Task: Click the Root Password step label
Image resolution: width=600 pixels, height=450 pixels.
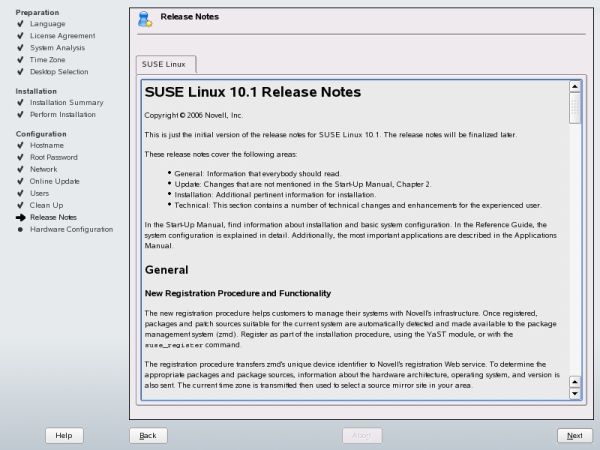Action: [54, 157]
